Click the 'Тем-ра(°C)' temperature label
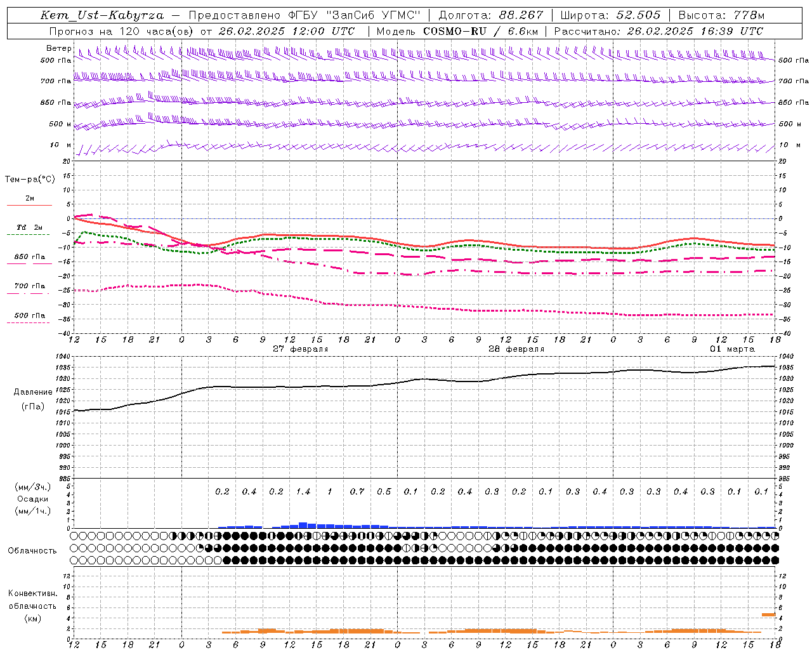Image resolution: width=812 pixels, height=650 pixels. click(x=30, y=180)
